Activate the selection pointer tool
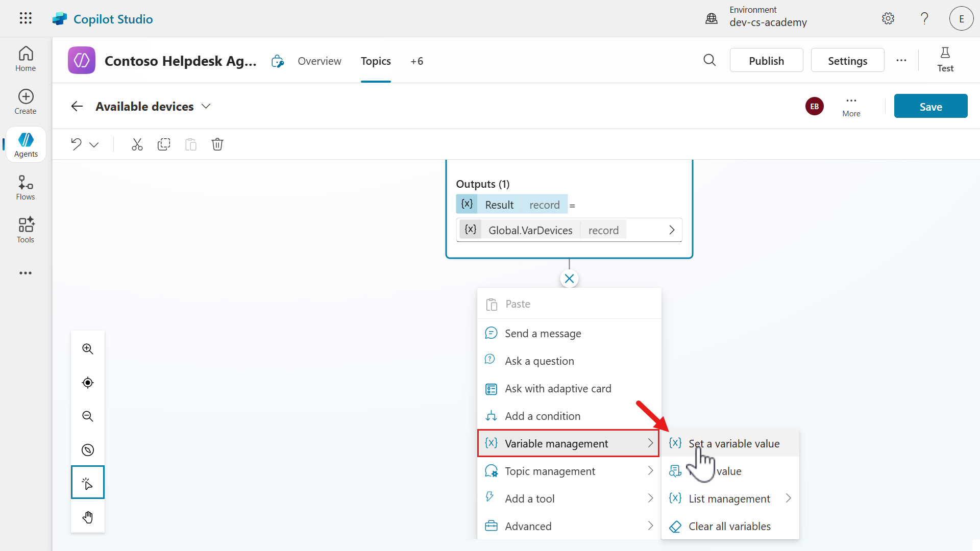The height and width of the screenshot is (551, 980). tap(87, 482)
